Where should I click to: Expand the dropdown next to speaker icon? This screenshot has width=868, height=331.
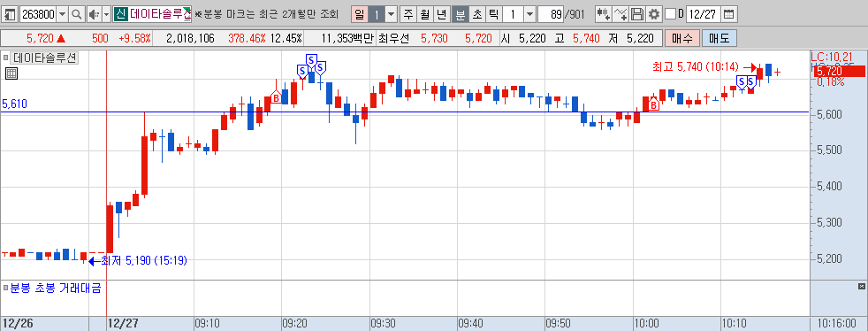[x=106, y=14]
